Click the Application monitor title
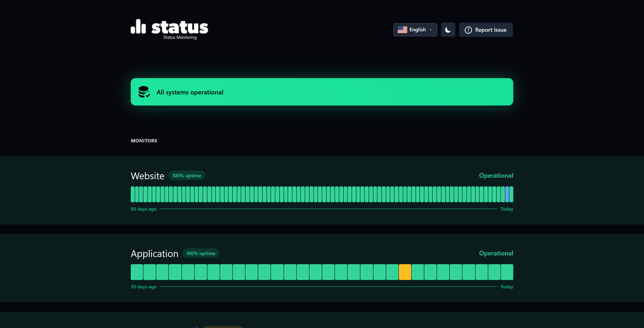 click(x=155, y=254)
